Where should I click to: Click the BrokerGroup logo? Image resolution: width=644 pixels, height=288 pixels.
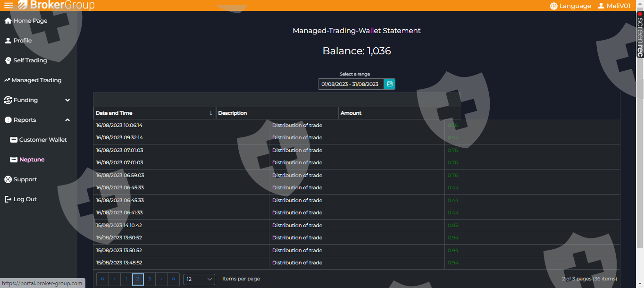coord(56,5)
